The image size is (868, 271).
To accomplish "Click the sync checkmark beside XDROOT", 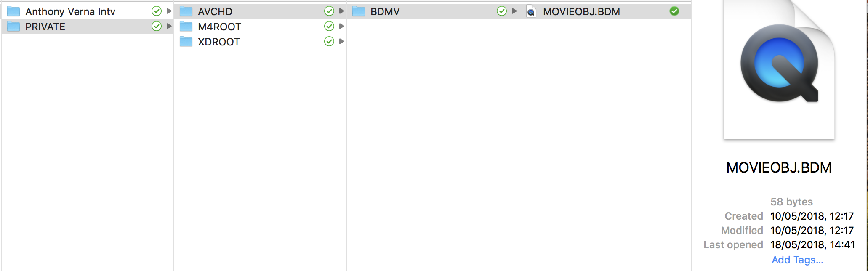I will 329,42.
